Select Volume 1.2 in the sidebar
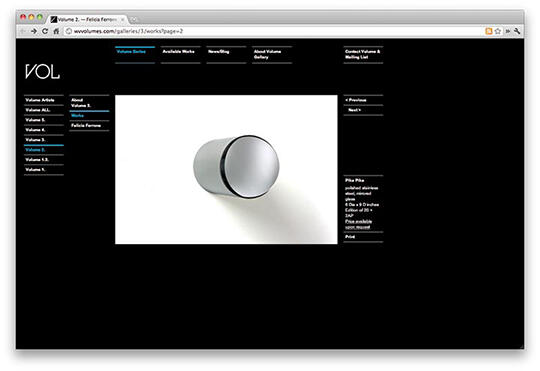 tap(37, 160)
